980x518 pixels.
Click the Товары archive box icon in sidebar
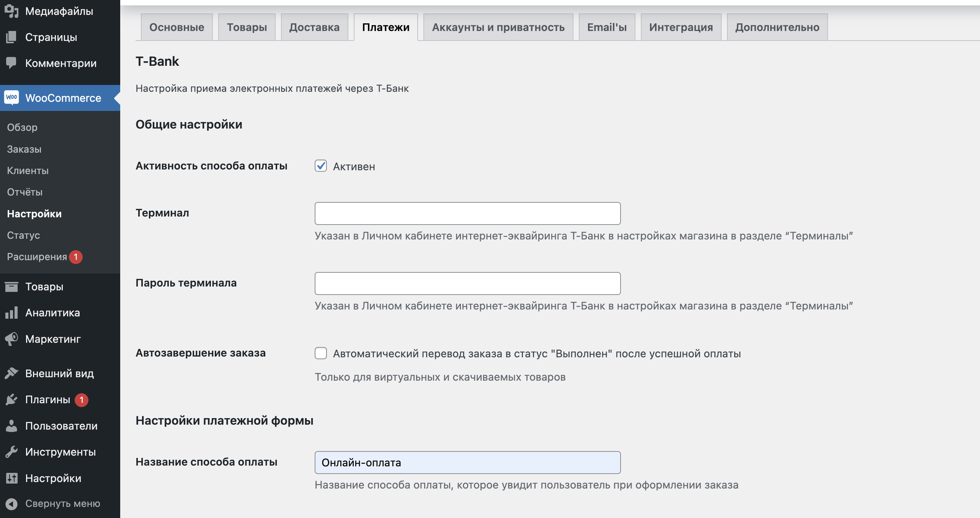tap(11, 287)
